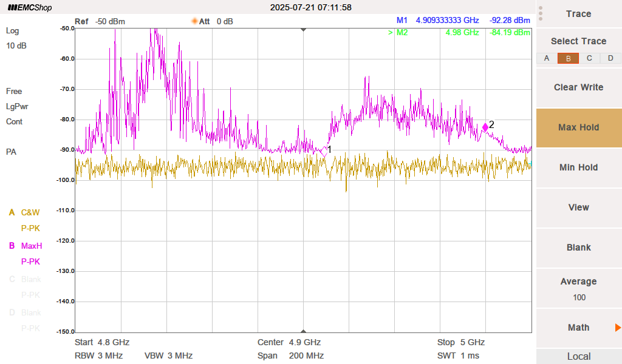Click the three-dot handle beside Trace

click(x=541, y=13)
